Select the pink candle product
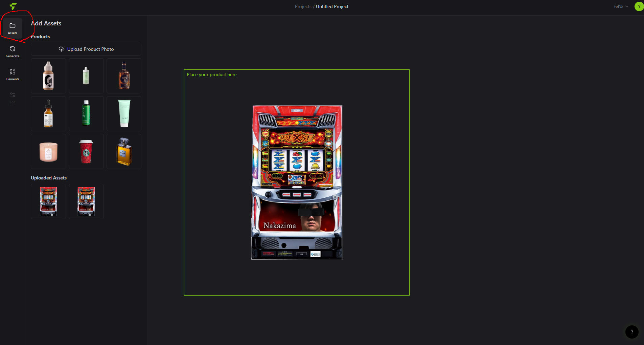 pyautogui.click(x=48, y=151)
